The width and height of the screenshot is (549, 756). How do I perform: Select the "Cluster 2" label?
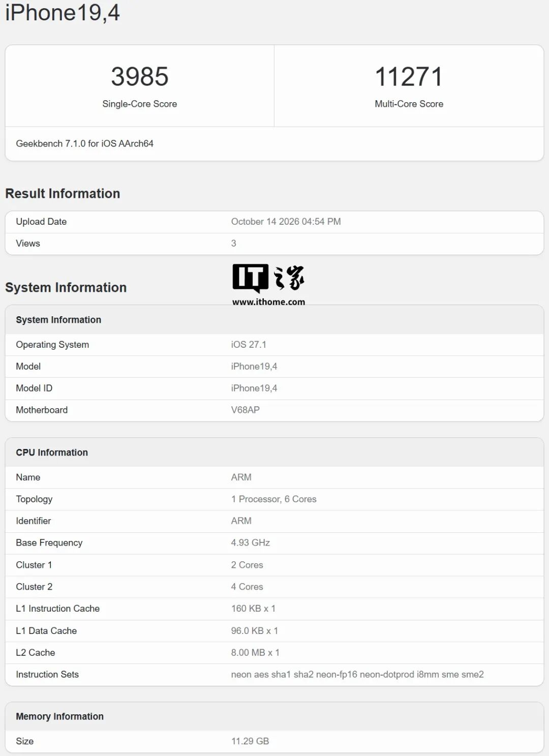34,587
